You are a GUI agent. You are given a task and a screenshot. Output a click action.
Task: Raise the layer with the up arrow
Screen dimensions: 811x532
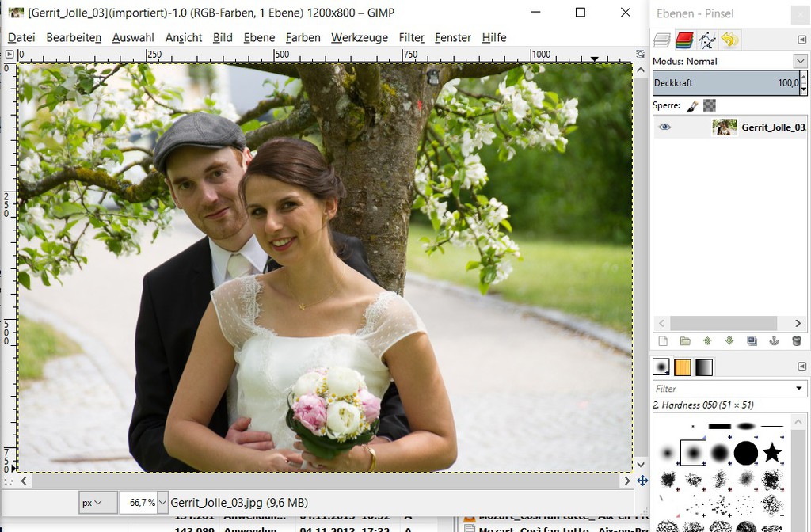point(707,340)
